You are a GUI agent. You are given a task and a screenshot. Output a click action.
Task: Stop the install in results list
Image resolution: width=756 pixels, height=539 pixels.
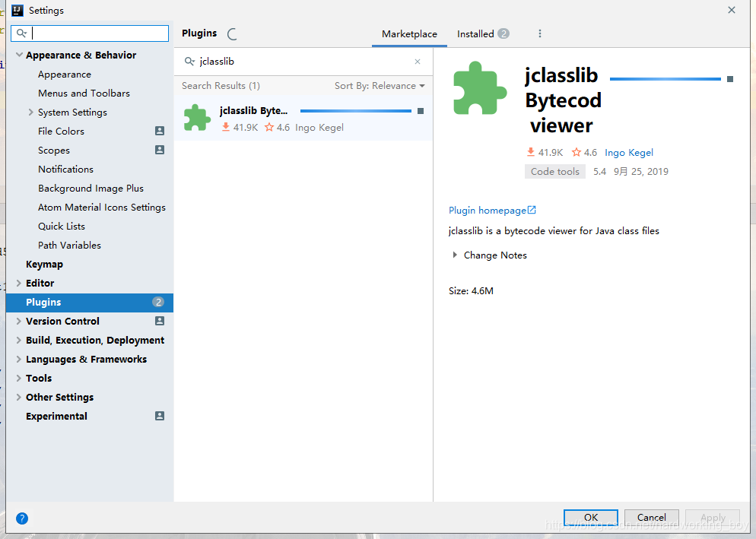click(x=421, y=111)
